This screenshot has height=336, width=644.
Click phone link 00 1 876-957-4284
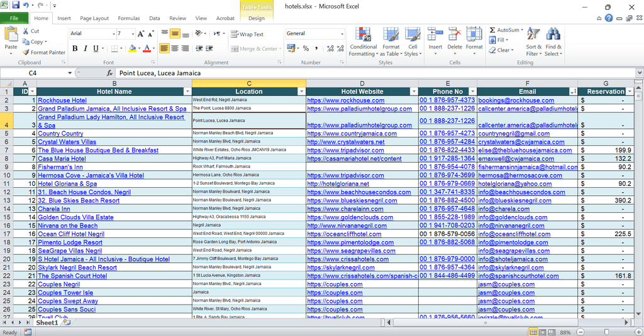coord(447,141)
